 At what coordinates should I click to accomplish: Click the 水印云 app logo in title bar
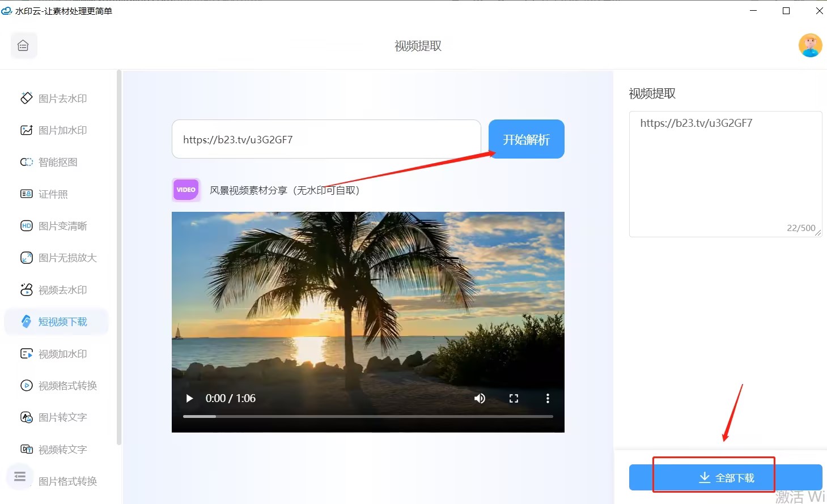point(7,11)
